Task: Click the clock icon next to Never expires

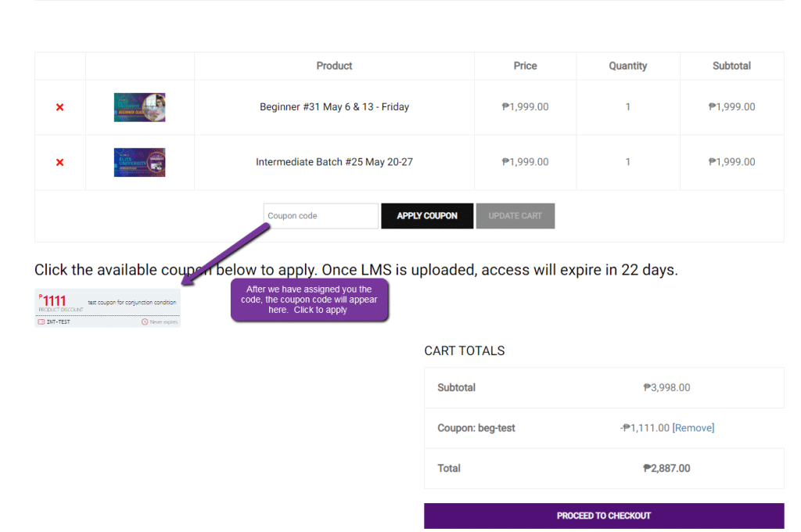Action: coord(145,322)
